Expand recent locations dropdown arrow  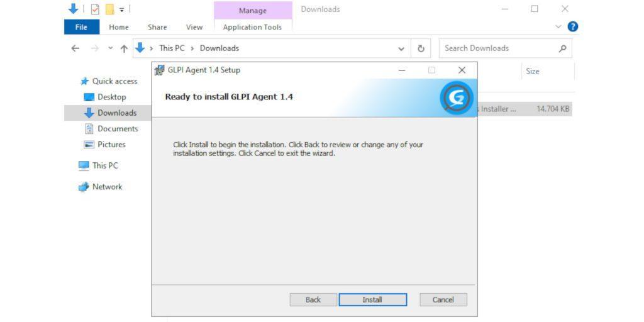point(110,48)
